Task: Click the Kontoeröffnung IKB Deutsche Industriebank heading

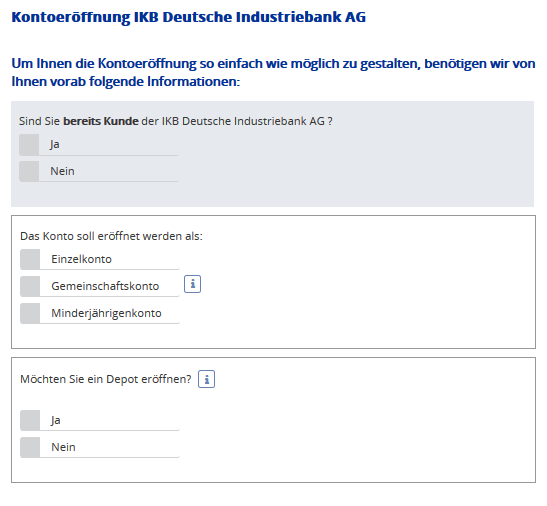Action: pyautogui.click(x=188, y=17)
